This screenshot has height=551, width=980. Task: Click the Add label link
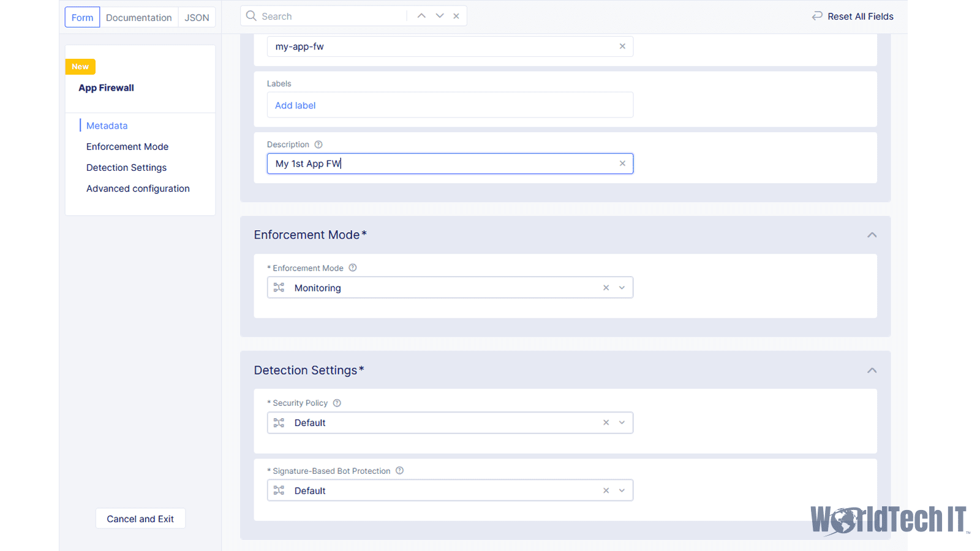(x=295, y=105)
